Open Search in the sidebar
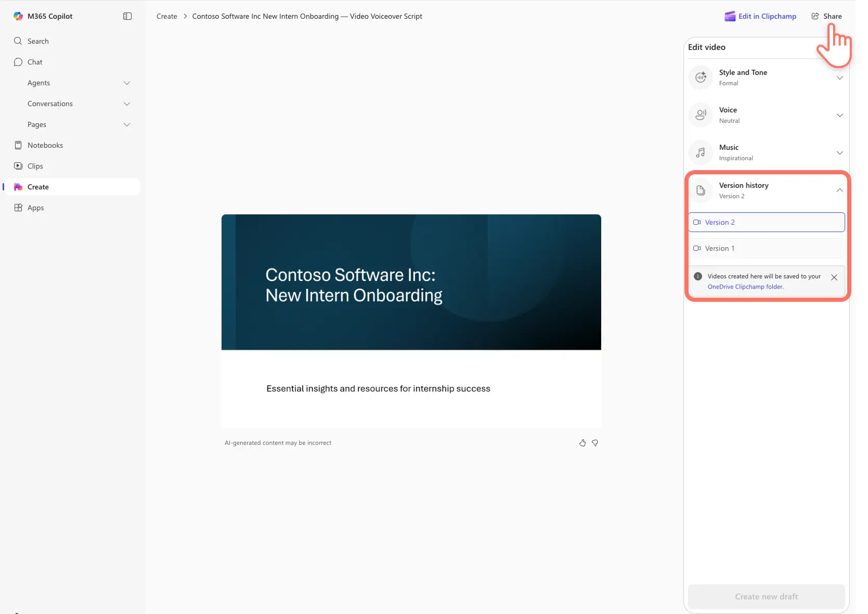Image resolution: width=868 pixels, height=614 pixels. click(73, 41)
